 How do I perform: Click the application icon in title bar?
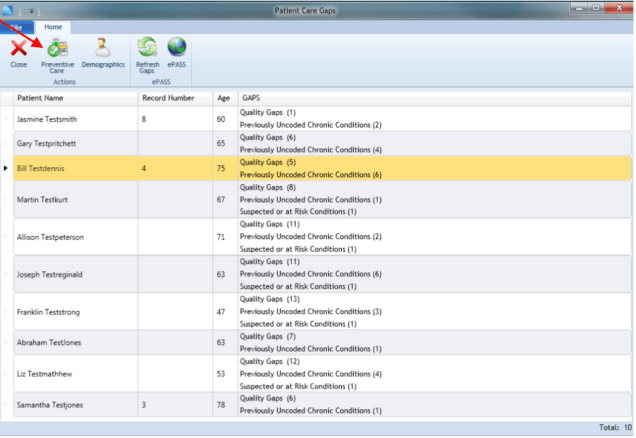[8, 10]
